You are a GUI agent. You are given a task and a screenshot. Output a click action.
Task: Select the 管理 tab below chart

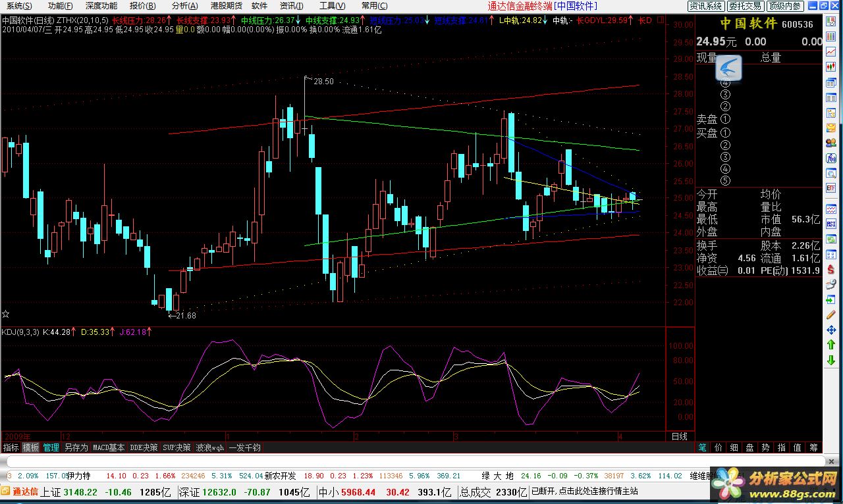51,447
